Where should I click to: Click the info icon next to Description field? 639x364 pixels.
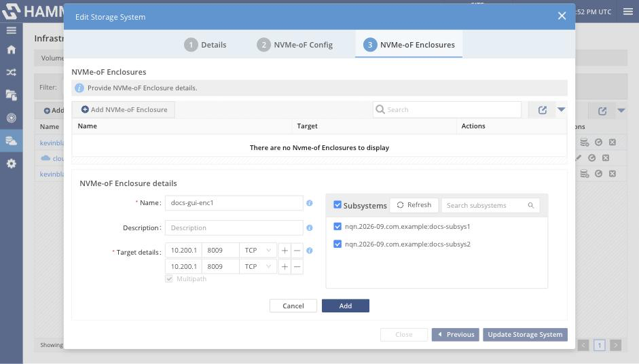click(x=310, y=228)
